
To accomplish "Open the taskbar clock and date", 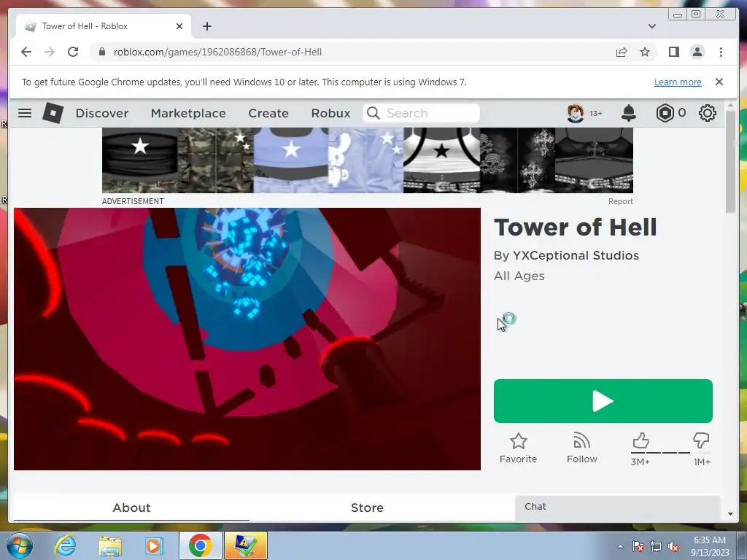I will [x=710, y=546].
